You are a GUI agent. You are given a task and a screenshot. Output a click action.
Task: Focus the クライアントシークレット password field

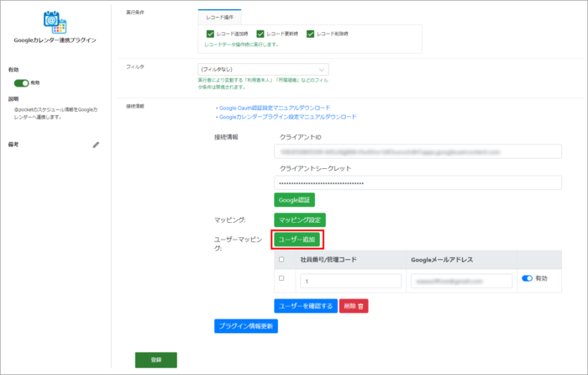coord(417,182)
